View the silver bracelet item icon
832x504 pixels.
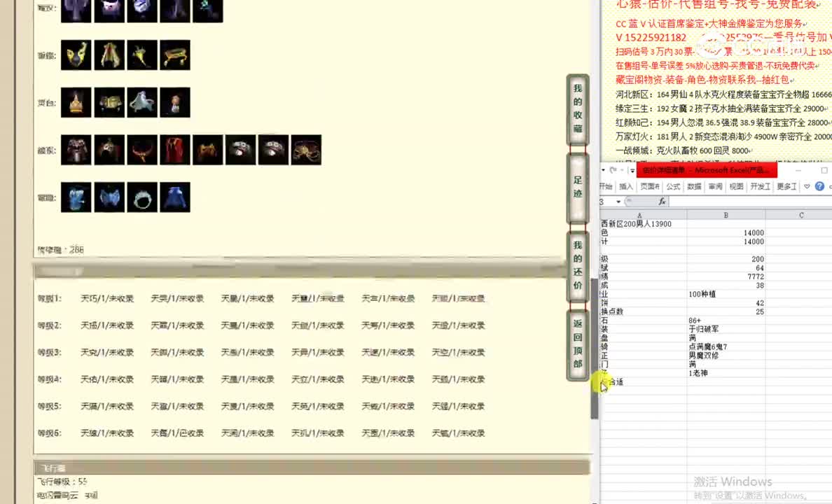[x=142, y=197]
